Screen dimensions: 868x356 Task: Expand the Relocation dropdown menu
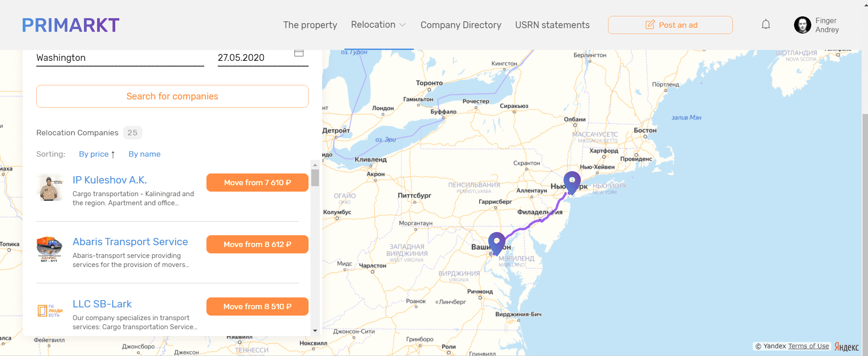click(378, 25)
